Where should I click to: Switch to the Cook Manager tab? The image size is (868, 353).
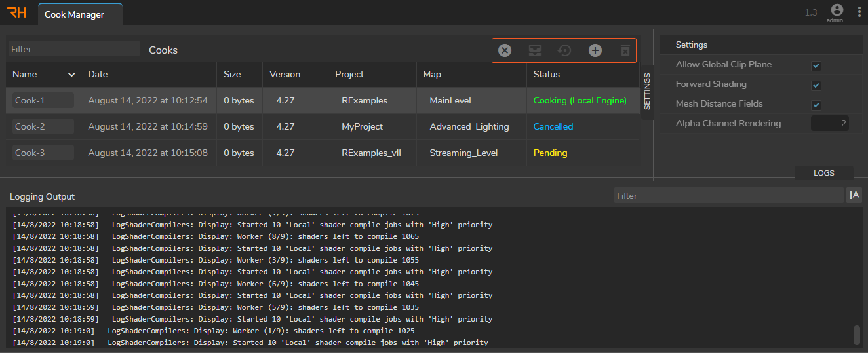click(x=74, y=14)
